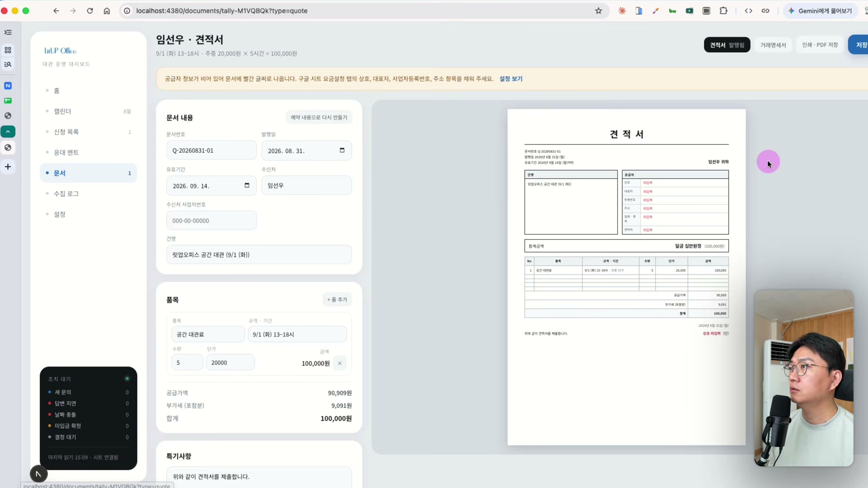Open 응대 멘트 in the sidebar
The width and height of the screenshot is (868, 488).
pyautogui.click(x=89, y=152)
